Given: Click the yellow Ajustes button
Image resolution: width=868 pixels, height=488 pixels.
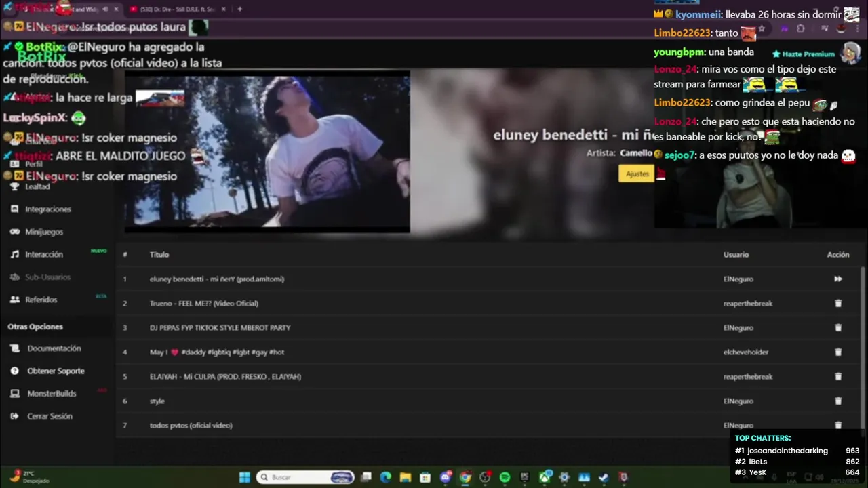Looking at the screenshot, I should [x=637, y=174].
